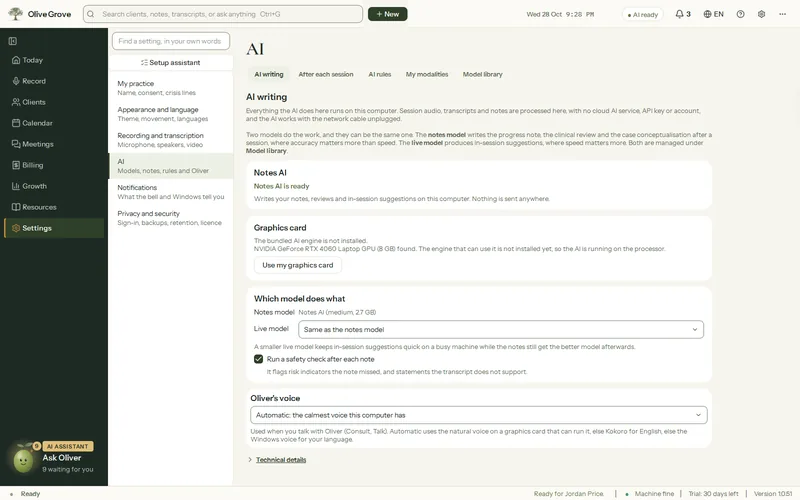Click the AI ready status pill

642,15
